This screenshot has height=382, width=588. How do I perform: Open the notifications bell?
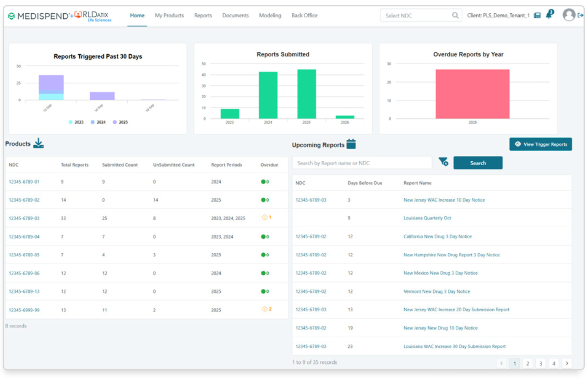549,15
